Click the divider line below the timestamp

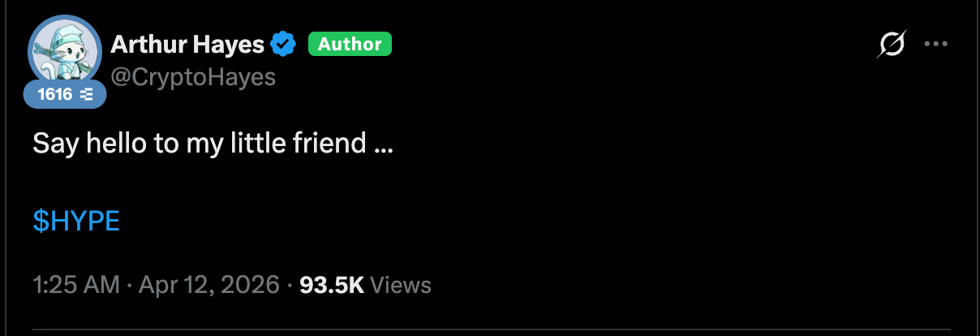(490, 330)
